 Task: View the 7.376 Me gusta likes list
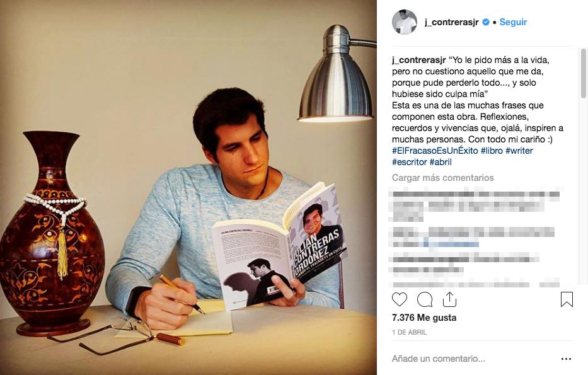click(424, 318)
